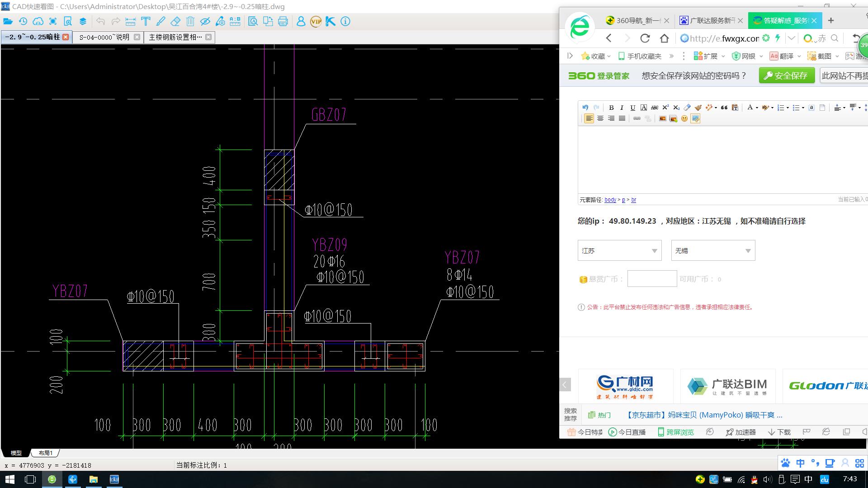
Task: Click the trash delete annotations icon
Action: pos(190,21)
